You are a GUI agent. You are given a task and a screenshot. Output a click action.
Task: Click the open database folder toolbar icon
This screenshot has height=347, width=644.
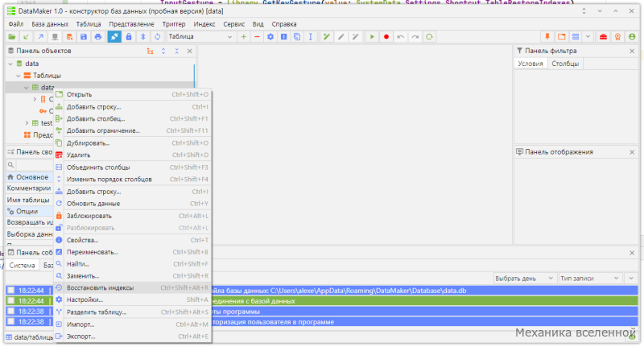[12, 37]
